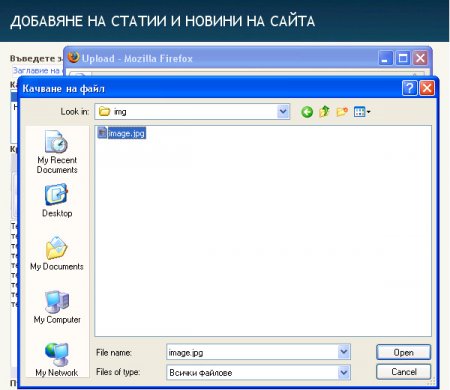Open My Network place
450x390 pixels.
click(x=57, y=360)
